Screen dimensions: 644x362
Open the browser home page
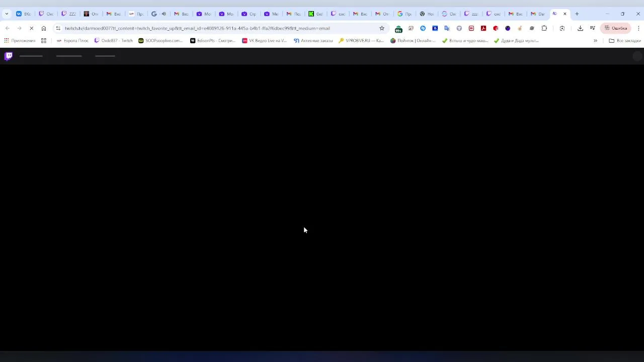point(44,28)
